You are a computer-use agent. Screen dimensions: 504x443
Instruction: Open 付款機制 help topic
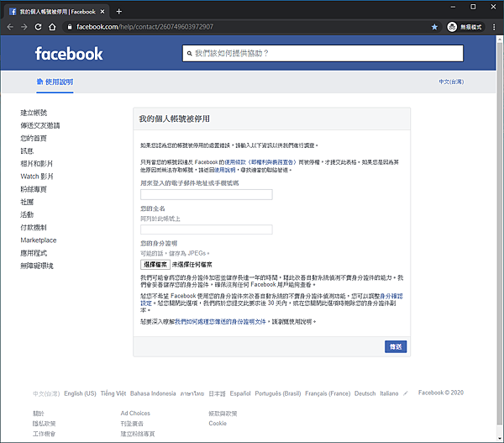(x=34, y=228)
